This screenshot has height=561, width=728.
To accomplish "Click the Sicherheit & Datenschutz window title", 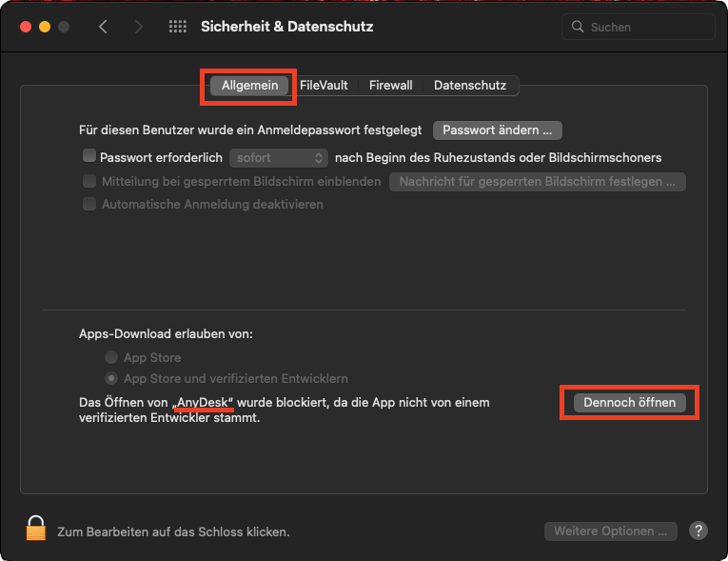I will (287, 27).
